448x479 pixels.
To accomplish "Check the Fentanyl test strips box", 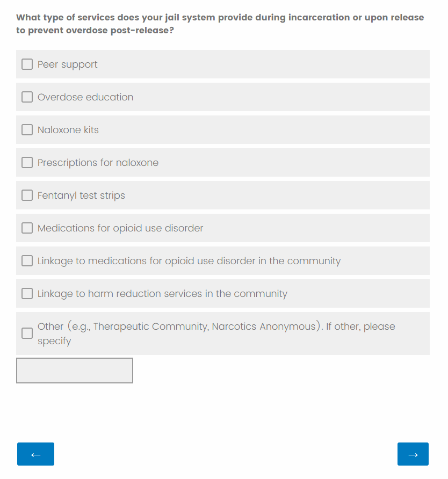I will pos(27,195).
